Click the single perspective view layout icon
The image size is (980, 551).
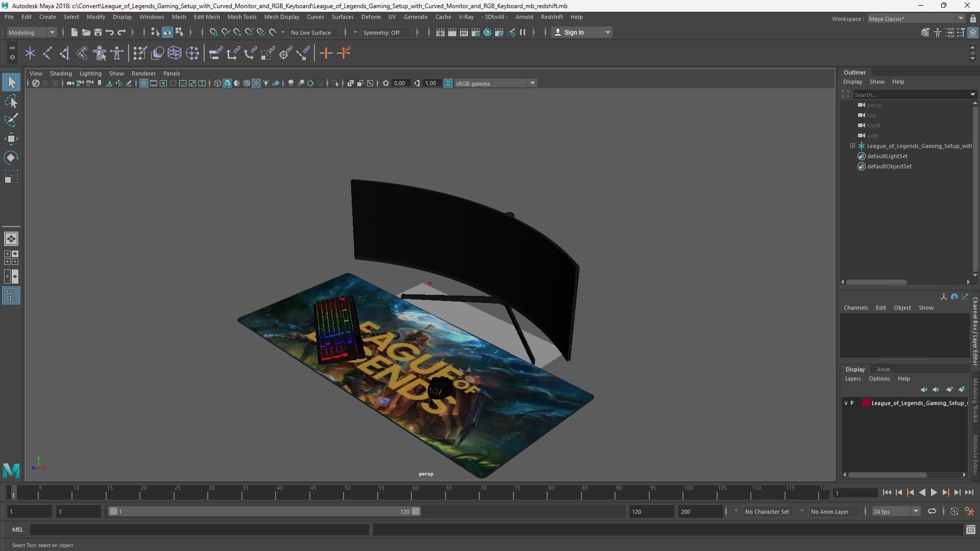point(11,239)
